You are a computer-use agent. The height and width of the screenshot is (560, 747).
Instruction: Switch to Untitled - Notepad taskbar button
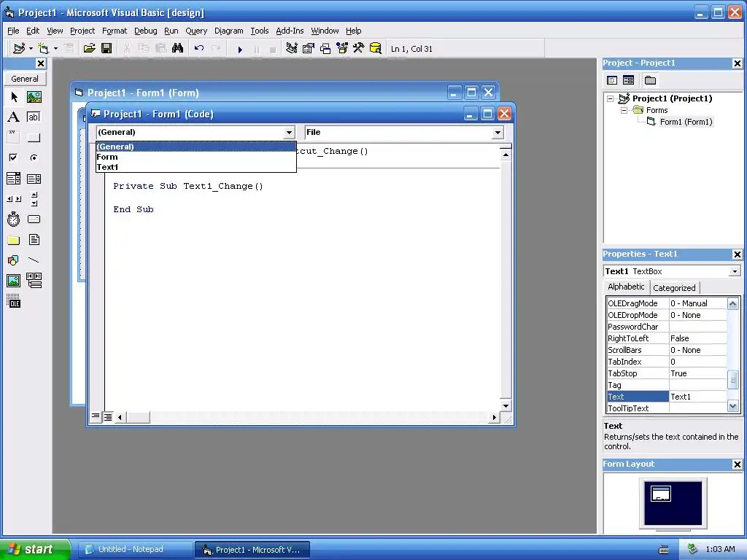(135, 549)
